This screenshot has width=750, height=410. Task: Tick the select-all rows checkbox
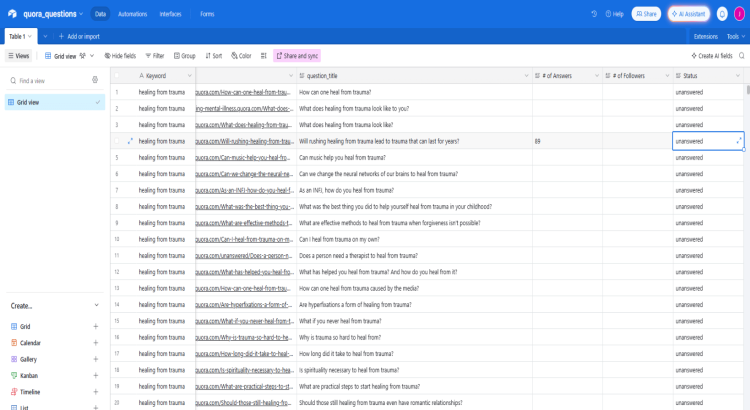click(x=117, y=76)
